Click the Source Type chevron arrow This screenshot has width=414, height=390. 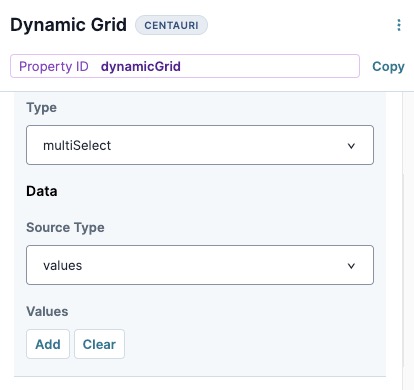(351, 266)
